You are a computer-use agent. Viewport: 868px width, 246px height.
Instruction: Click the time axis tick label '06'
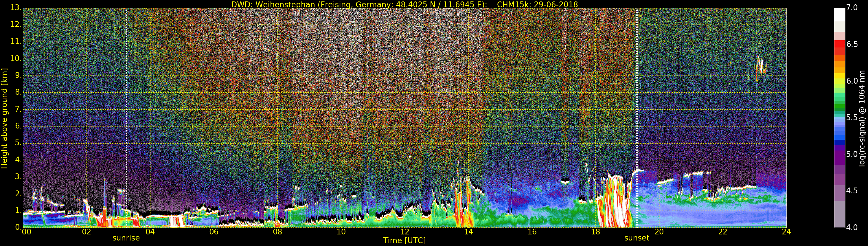click(214, 232)
